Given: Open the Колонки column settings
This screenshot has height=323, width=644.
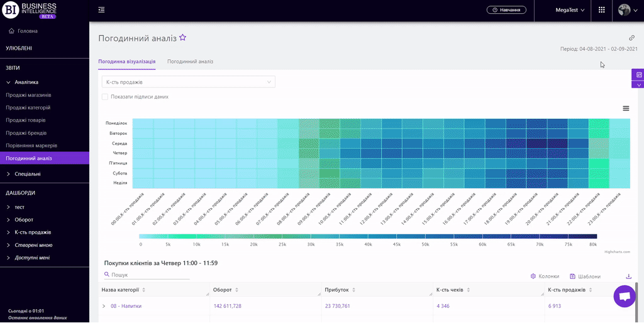Looking at the screenshot, I should point(545,276).
